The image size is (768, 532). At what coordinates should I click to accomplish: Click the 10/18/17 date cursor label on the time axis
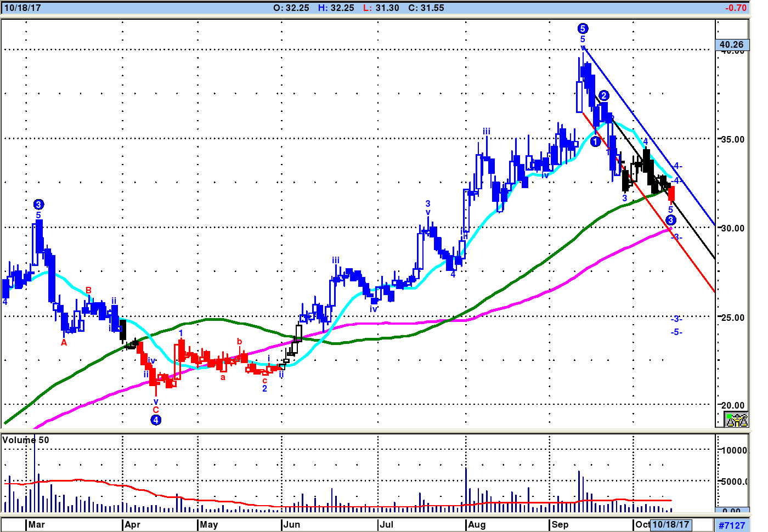(671, 524)
